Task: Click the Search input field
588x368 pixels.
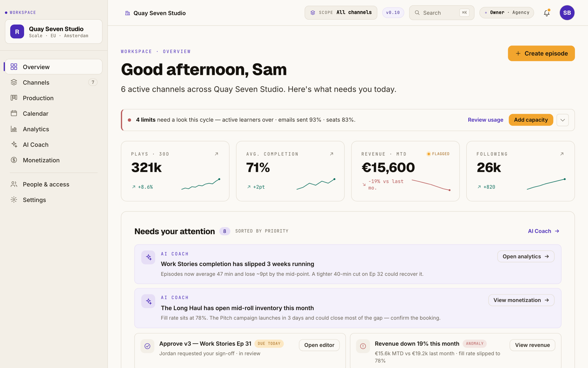Action: 441,13
